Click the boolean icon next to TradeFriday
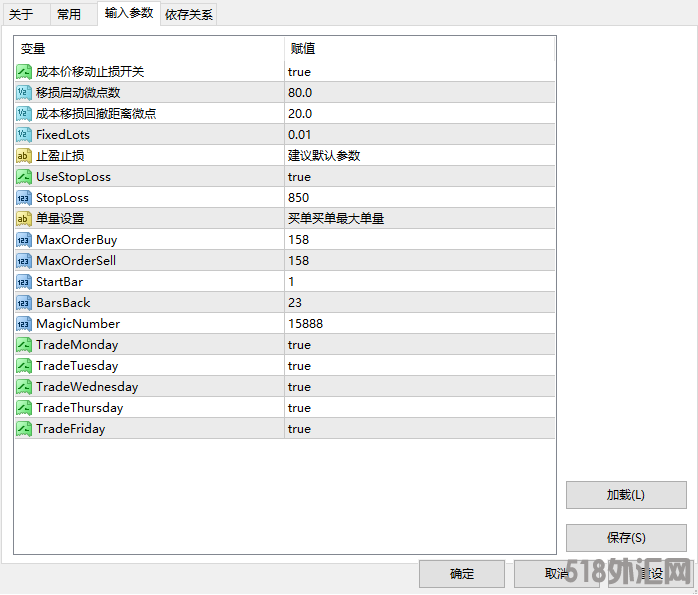698x595 pixels. click(24, 429)
